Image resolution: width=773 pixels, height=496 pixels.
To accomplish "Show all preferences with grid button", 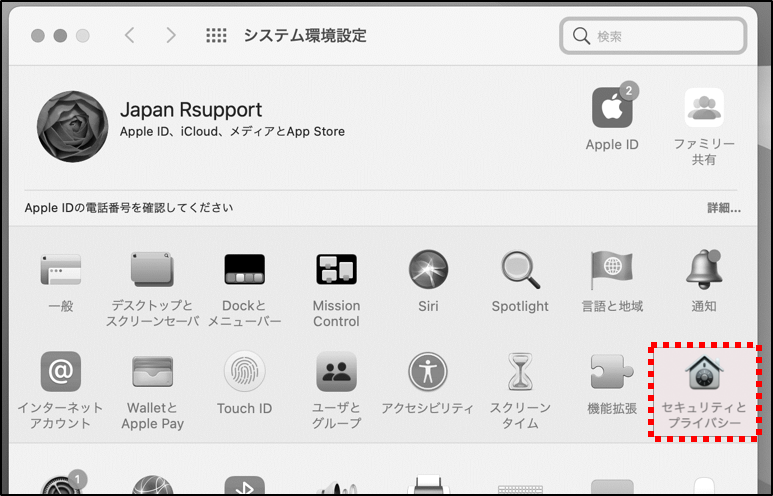I will pyautogui.click(x=216, y=36).
